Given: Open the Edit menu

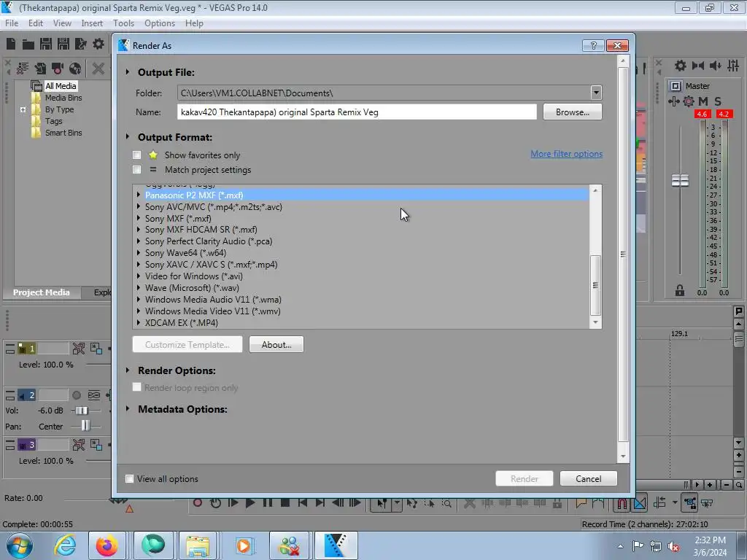Looking at the screenshot, I should (x=35, y=23).
